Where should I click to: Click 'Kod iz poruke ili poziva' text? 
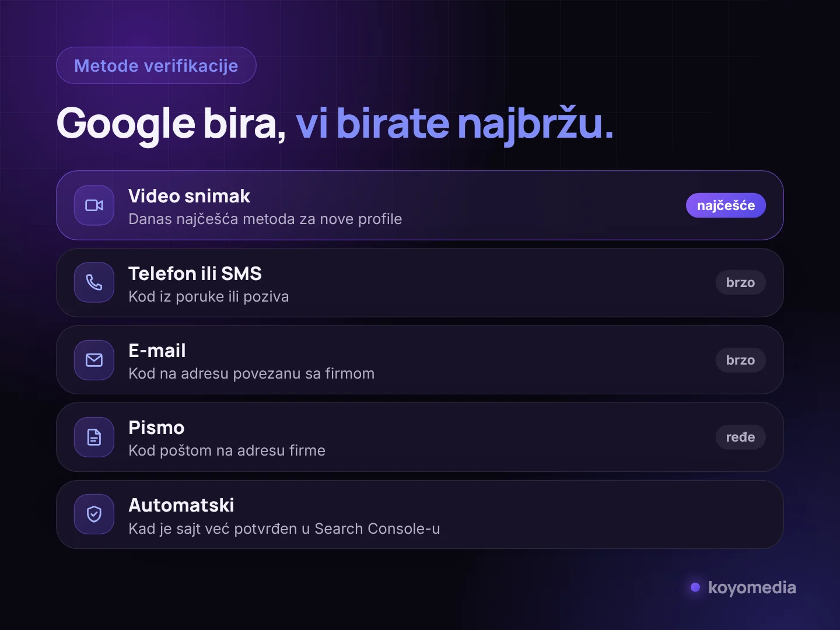[209, 296]
